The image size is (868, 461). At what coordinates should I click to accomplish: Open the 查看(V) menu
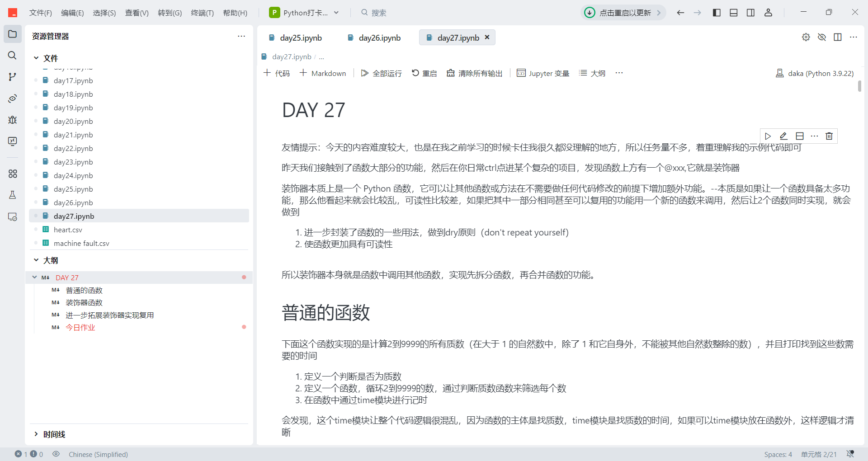point(137,13)
